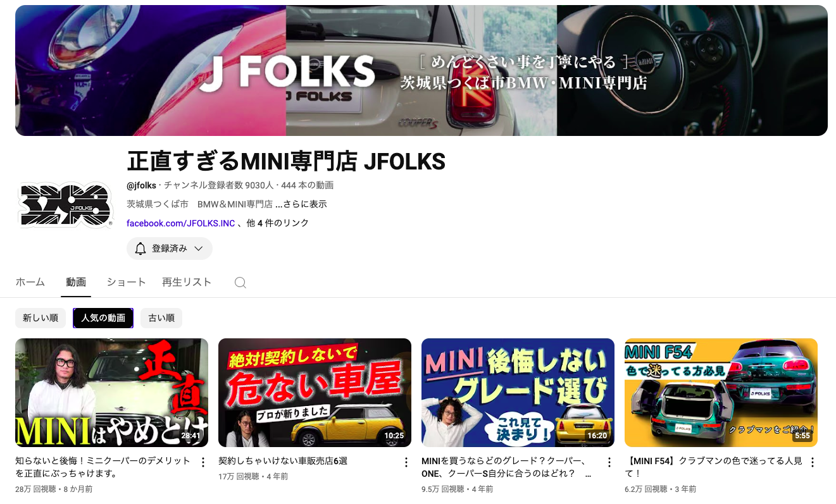Sort videos by 古い順
Screen dimensions: 836x504
click(x=161, y=318)
